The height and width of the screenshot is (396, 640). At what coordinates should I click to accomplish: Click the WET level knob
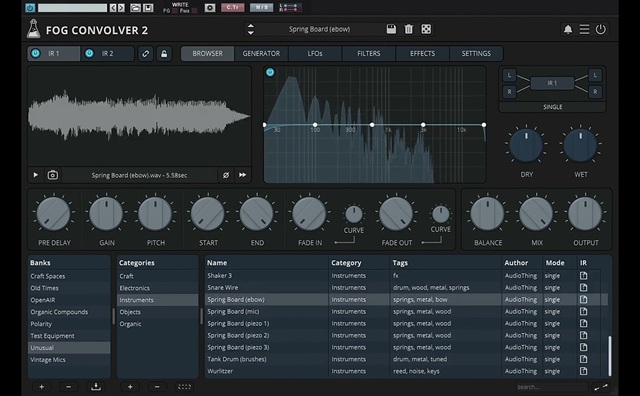[x=580, y=146]
